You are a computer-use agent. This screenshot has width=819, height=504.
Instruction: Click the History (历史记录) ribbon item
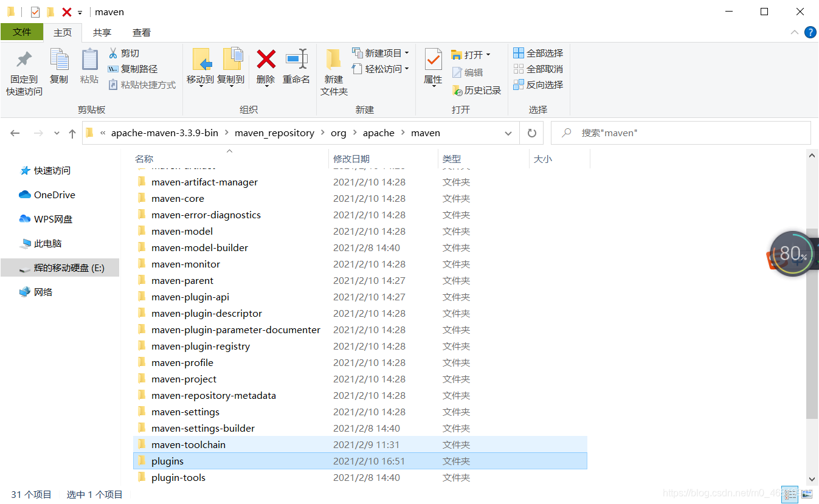(x=477, y=91)
